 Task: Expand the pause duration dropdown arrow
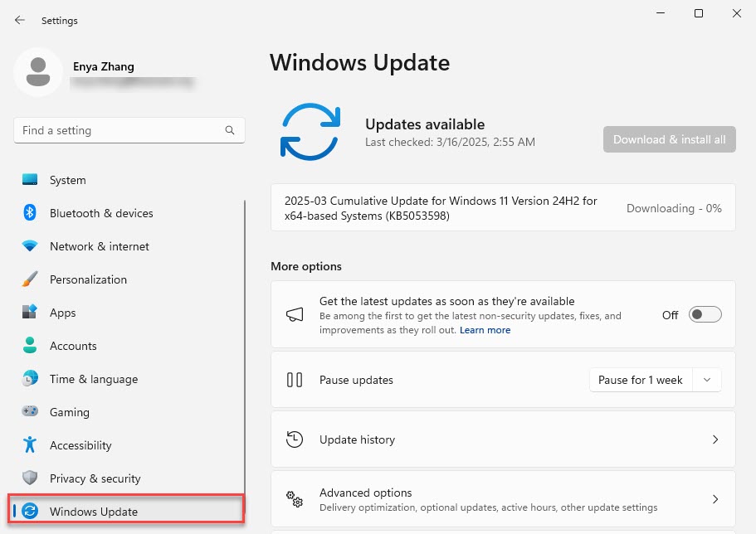pos(707,380)
